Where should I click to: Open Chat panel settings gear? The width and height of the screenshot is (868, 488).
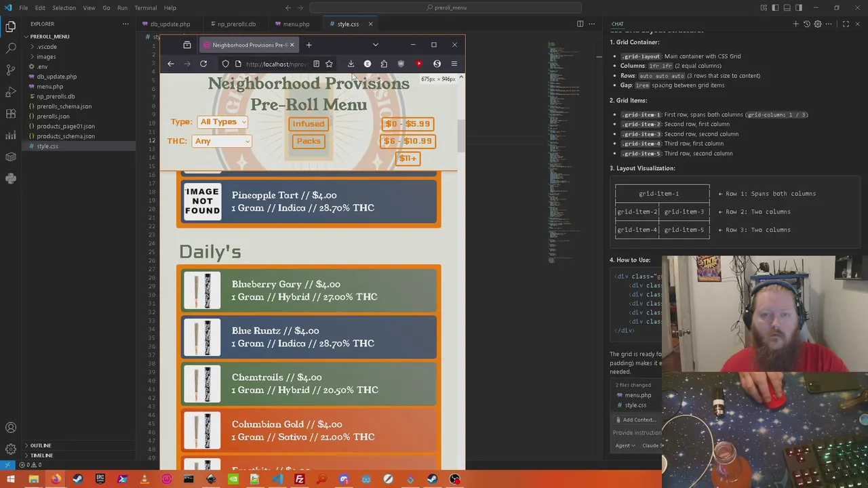pos(818,24)
